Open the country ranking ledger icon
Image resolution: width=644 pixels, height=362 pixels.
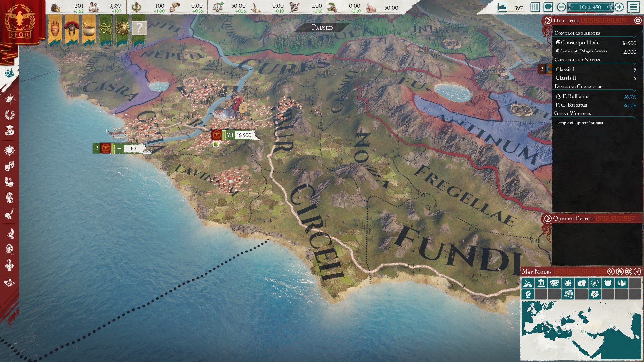(502, 7)
